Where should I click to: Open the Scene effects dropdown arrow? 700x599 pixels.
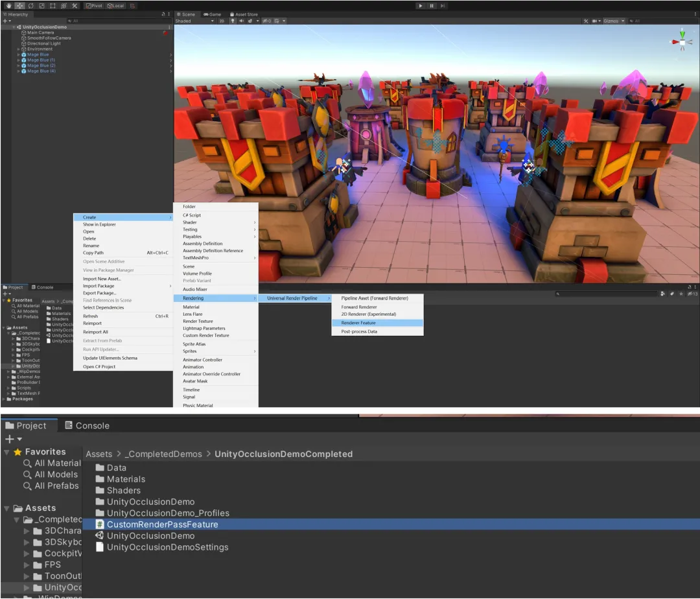[x=257, y=21]
